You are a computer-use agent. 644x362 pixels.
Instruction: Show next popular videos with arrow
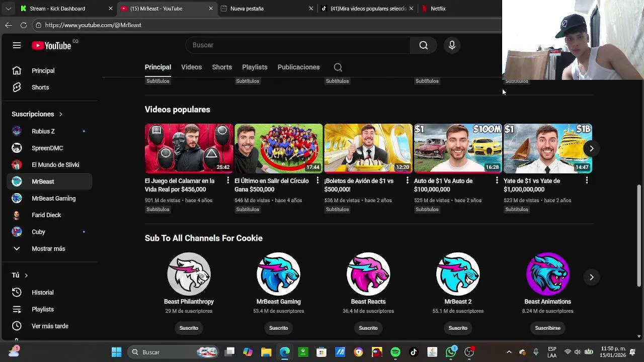coord(592,148)
